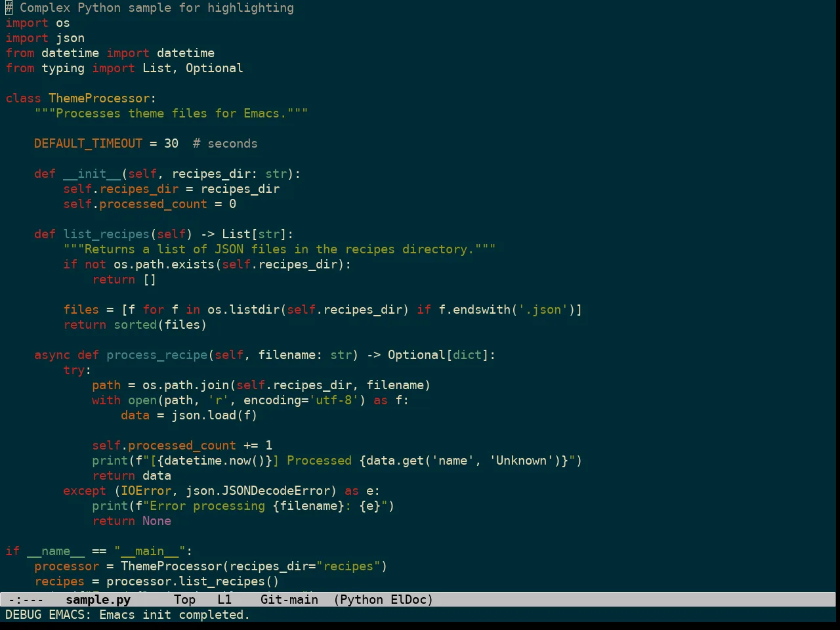Click the 'async' keyword
The height and width of the screenshot is (630, 840).
[52, 355]
